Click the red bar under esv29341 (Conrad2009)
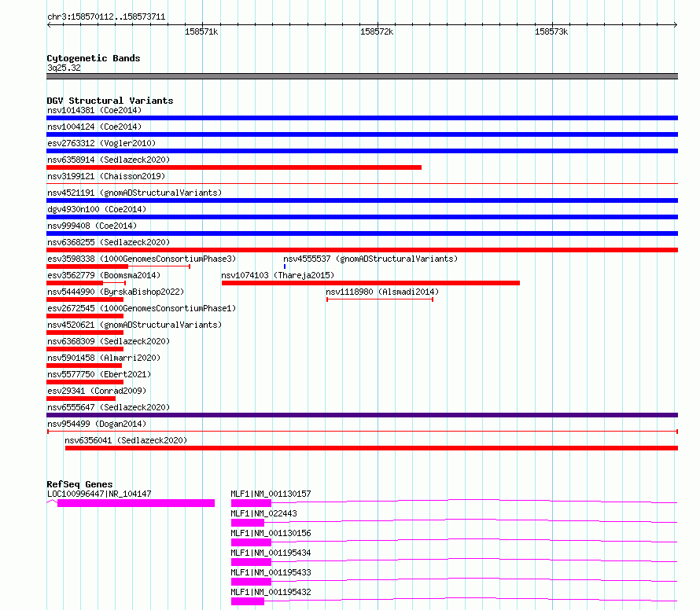Viewport: 700px width, 610px height. click(x=81, y=399)
